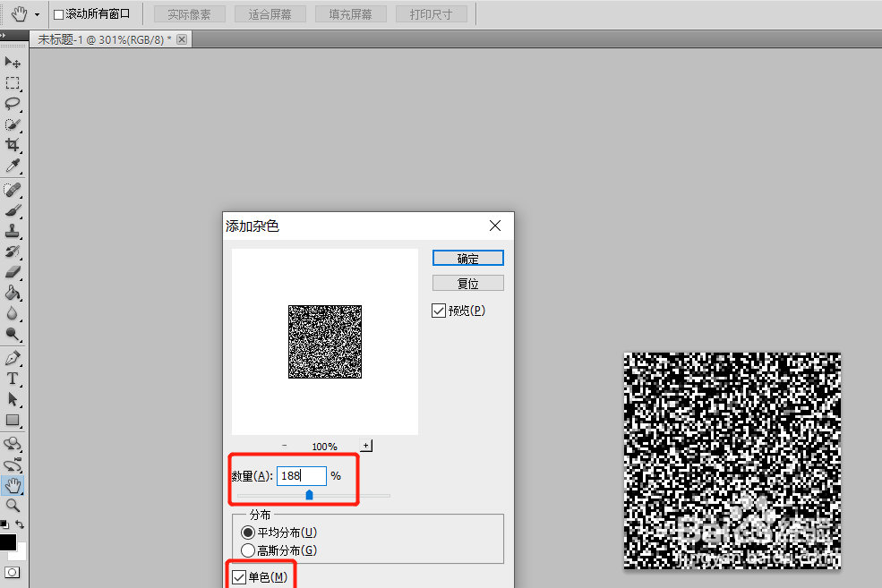Screen dimensions: 882x588
Task: Select 高斯分布(G) radio option
Action: (247, 550)
